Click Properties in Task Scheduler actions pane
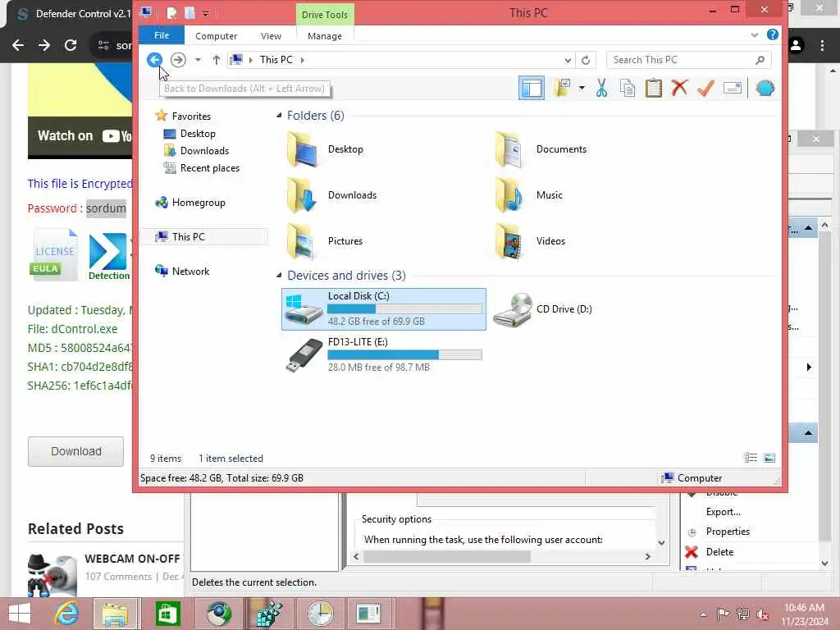 [x=728, y=532]
